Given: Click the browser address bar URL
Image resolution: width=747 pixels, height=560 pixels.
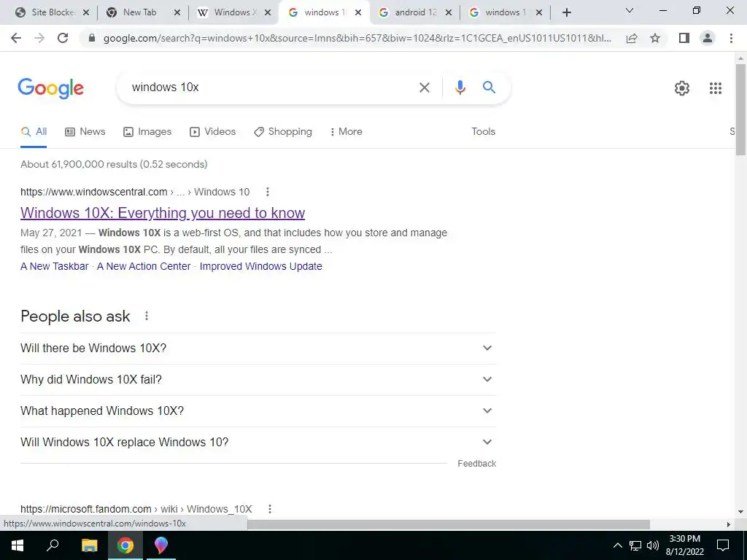Looking at the screenshot, I should click(357, 38).
